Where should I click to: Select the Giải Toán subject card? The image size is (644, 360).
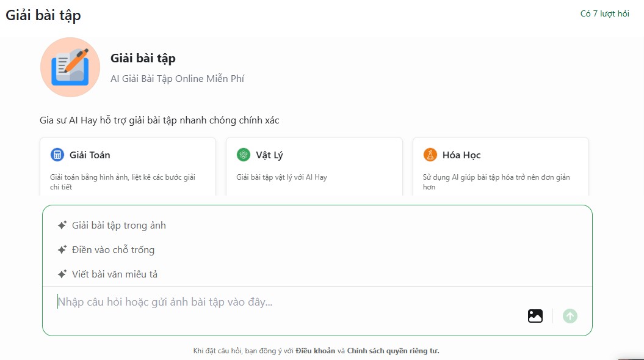pos(127,166)
